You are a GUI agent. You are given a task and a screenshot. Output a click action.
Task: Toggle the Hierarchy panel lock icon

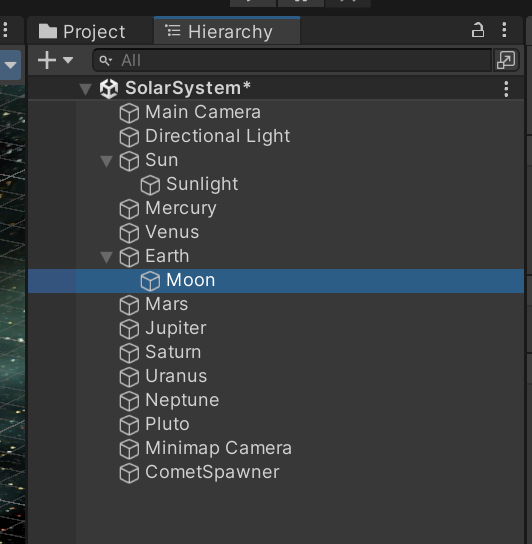(478, 30)
